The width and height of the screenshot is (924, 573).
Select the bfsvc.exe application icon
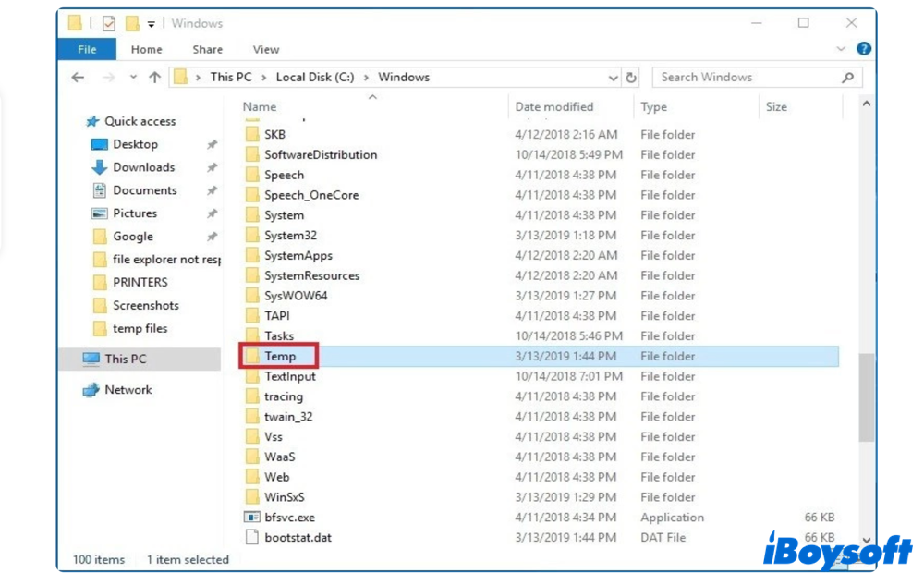(252, 518)
